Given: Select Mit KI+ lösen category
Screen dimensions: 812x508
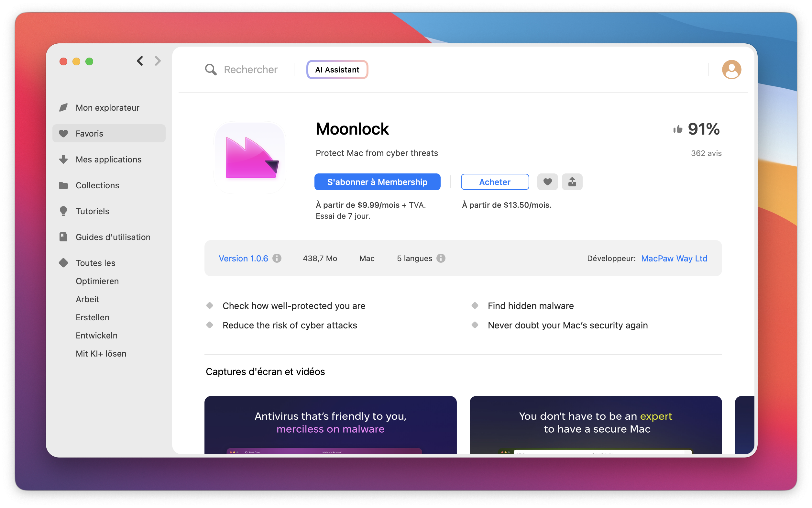Looking at the screenshot, I should [101, 353].
